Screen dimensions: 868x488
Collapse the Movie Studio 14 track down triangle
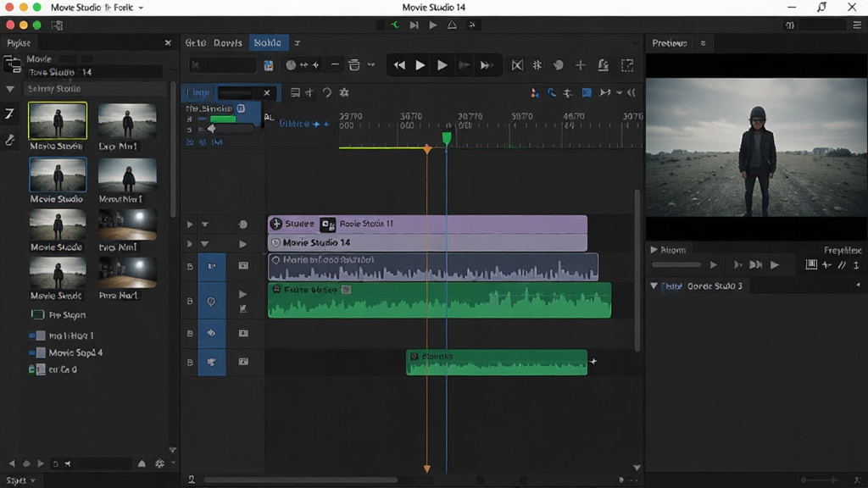pos(205,244)
